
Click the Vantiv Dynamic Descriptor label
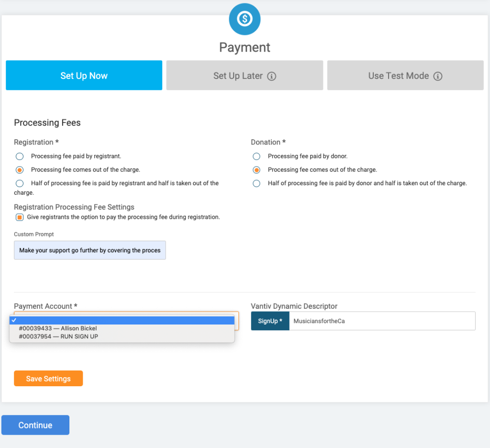pyautogui.click(x=294, y=306)
